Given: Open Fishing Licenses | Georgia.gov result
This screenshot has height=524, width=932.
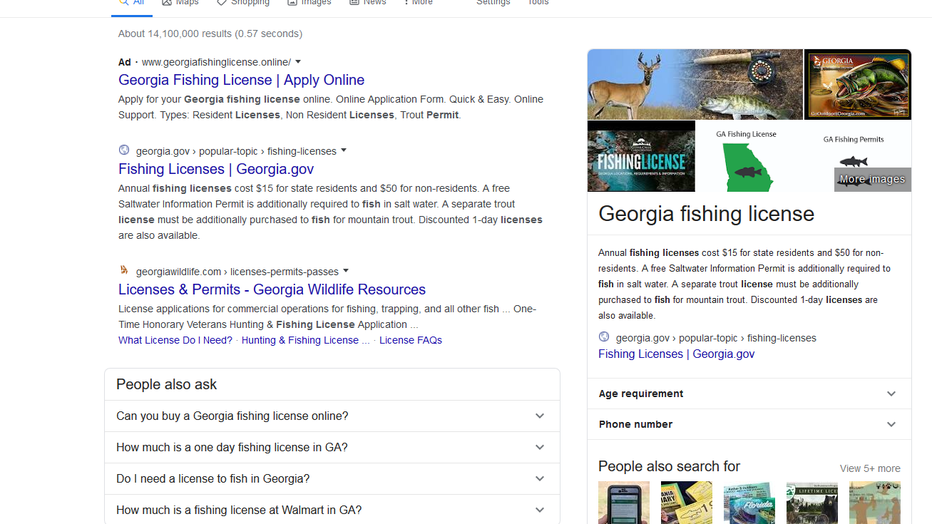Looking at the screenshot, I should point(216,169).
